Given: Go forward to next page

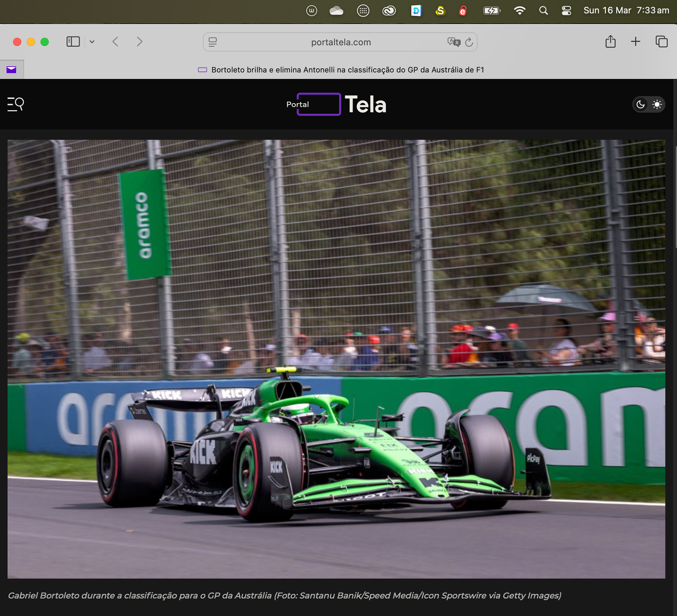Looking at the screenshot, I should pos(140,42).
